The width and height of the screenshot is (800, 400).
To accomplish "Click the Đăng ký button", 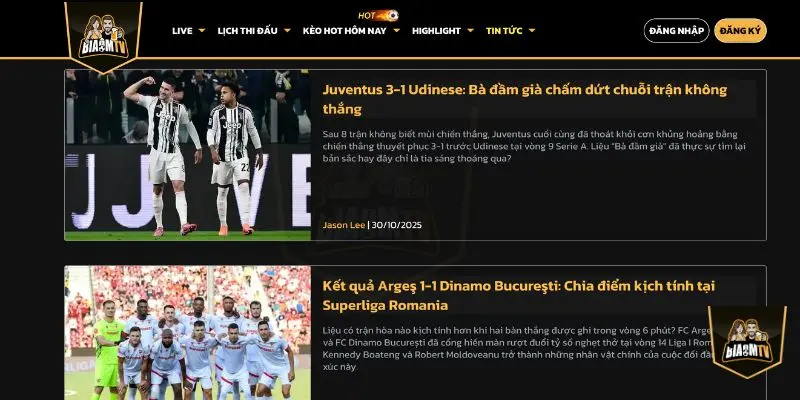I will [x=740, y=31].
